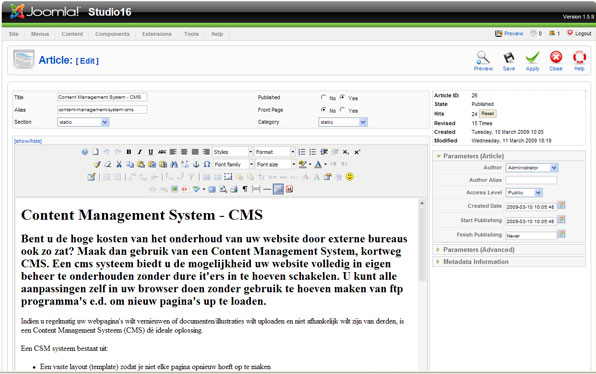The width and height of the screenshot is (596, 374).
Task: Open the Tools menu
Action: click(x=191, y=34)
